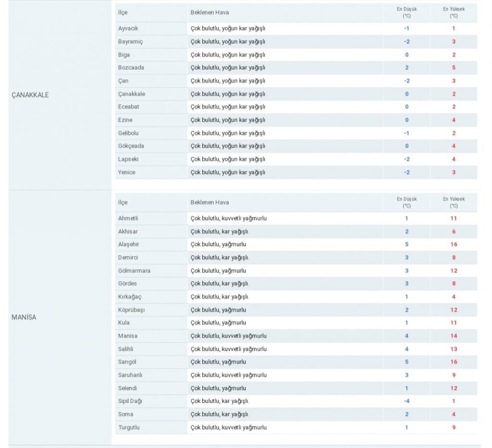492x448 pixels.
Task: Click the Ahmetli district name
Action: (x=128, y=218)
